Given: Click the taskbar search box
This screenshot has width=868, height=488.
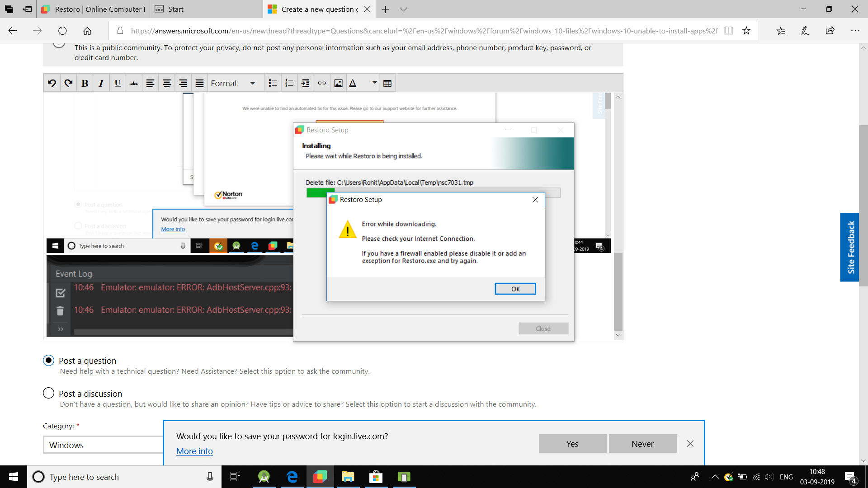Looking at the screenshot, I should click(124, 477).
